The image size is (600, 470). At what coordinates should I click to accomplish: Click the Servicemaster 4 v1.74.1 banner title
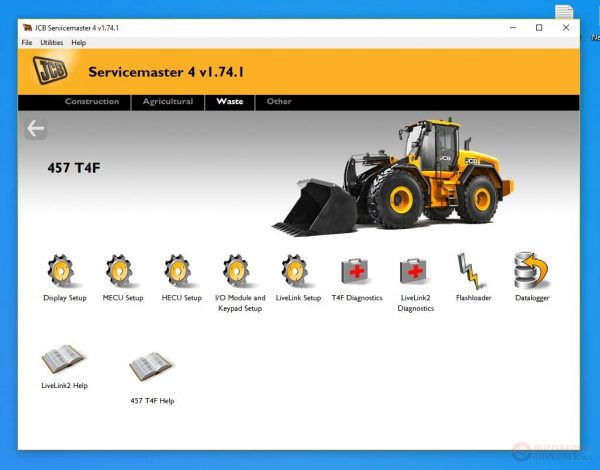166,72
